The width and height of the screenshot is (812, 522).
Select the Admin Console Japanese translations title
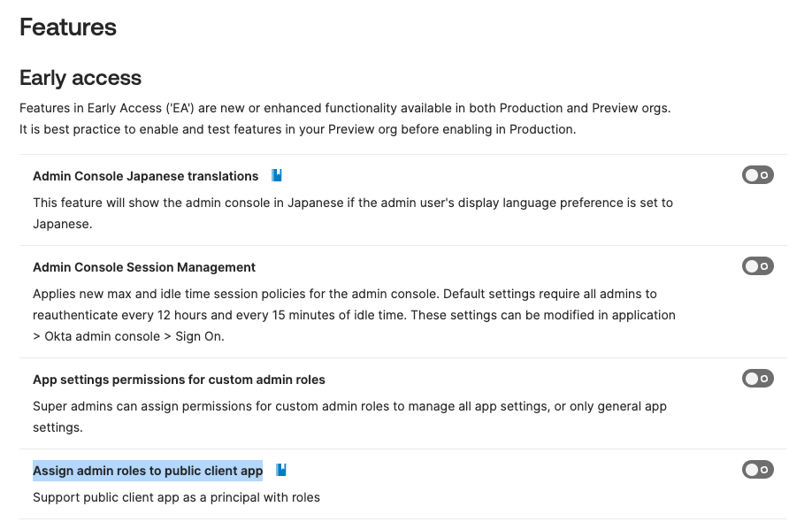[145, 176]
